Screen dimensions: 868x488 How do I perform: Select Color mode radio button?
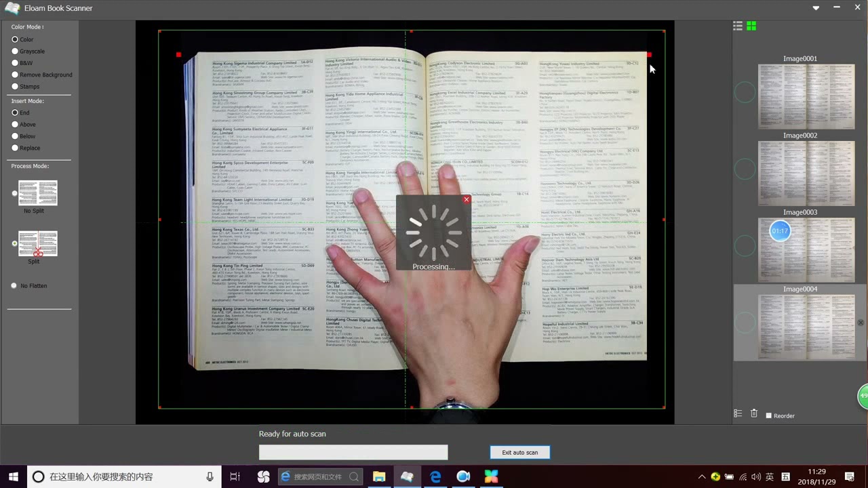pyautogui.click(x=15, y=39)
